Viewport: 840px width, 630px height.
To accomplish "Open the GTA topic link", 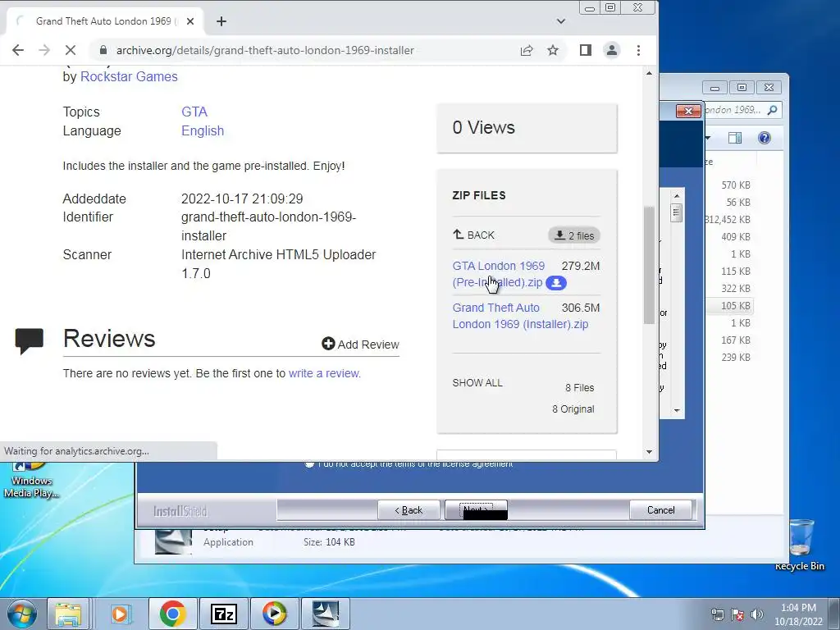I will click(x=194, y=112).
